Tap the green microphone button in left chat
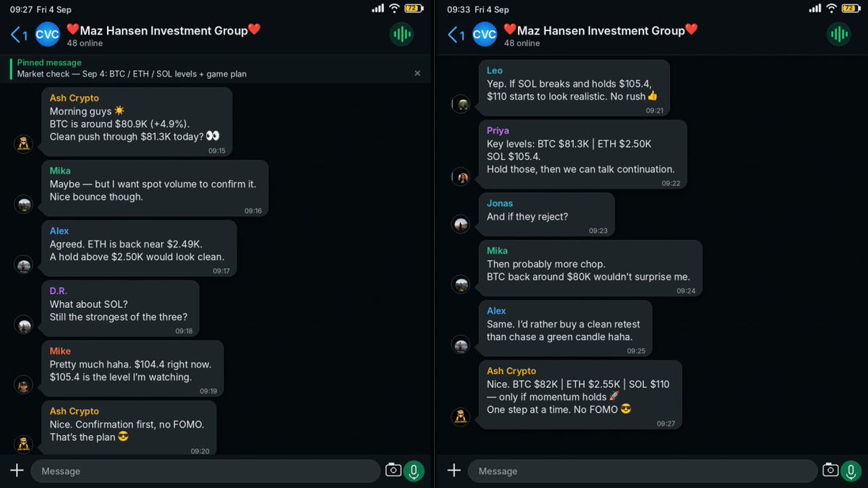The width and height of the screenshot is (868, 488). [x=414, y=471]
